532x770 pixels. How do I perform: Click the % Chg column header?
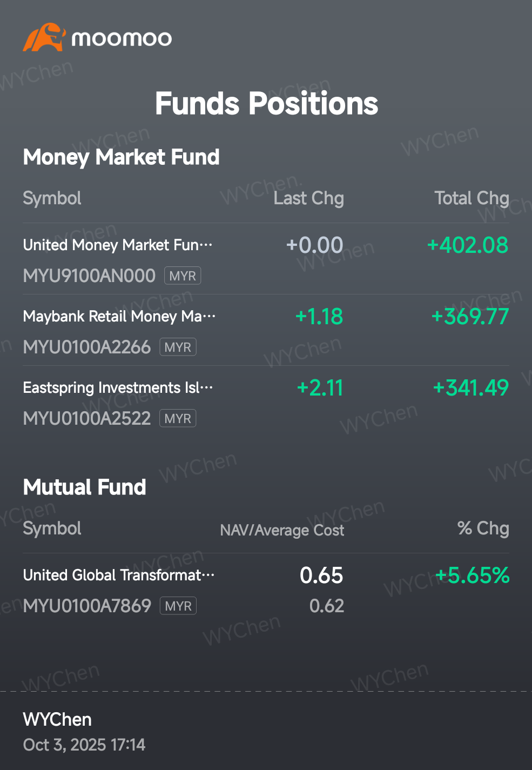[483, 528]
